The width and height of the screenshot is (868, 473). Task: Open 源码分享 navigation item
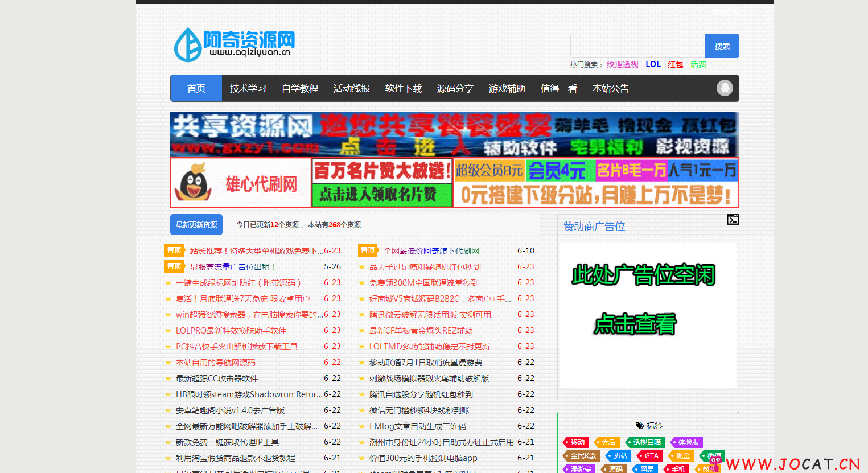[455, 88]
